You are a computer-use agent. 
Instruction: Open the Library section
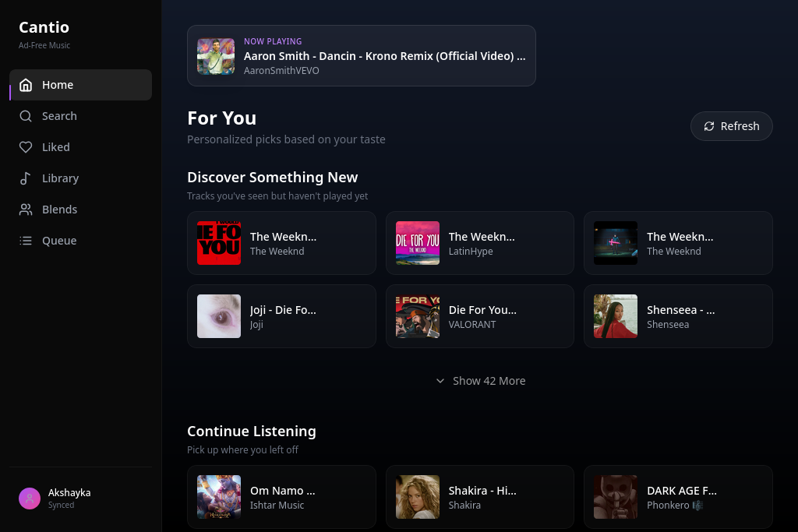click(80, 178)
